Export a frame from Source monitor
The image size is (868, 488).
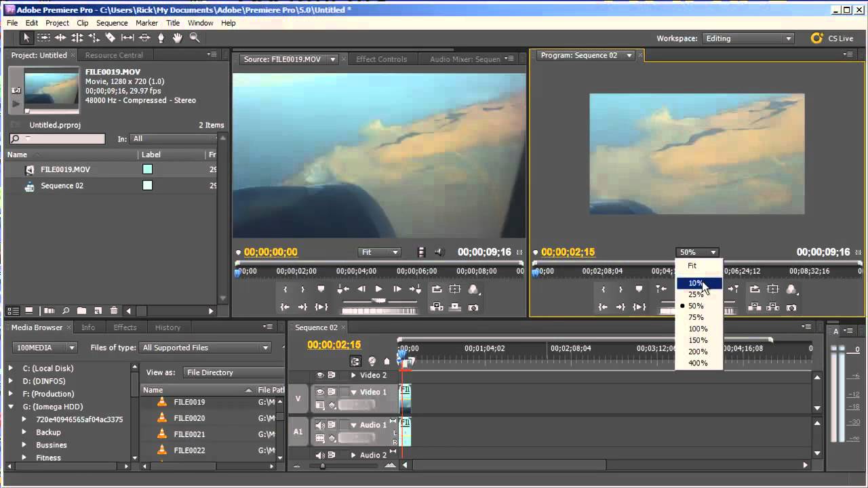pyautogui.click(x=473, y=307)
